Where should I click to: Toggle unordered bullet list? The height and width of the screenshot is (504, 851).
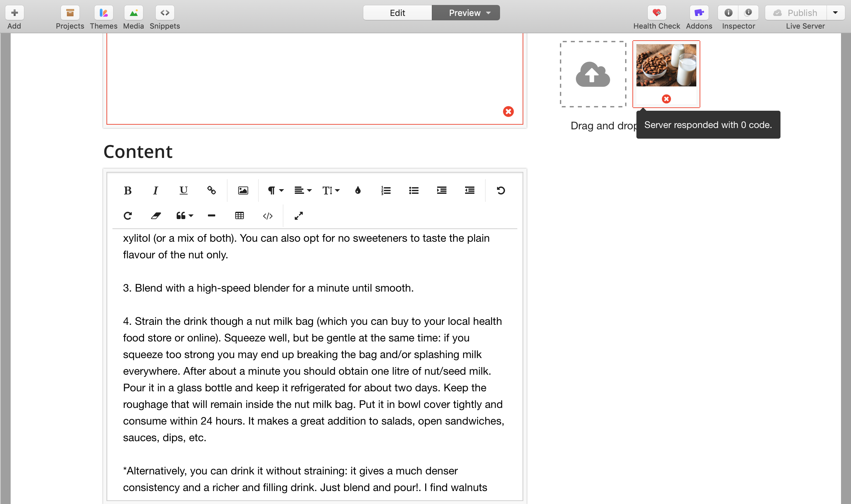click(414, 190)
